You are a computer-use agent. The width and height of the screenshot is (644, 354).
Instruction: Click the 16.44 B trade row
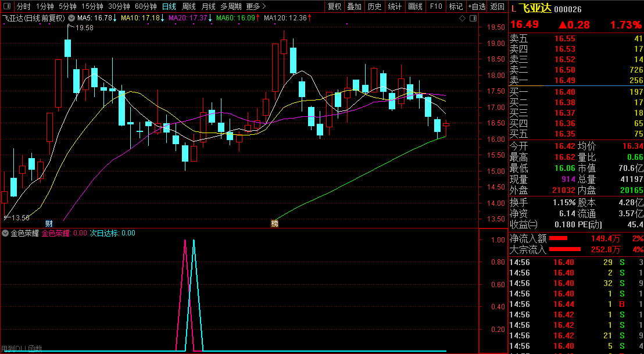click(576, 305)
